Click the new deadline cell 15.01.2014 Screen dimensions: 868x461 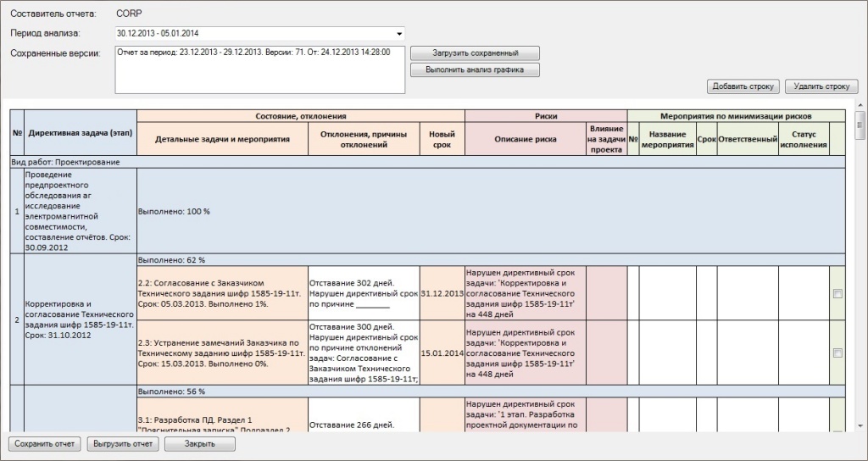[442, 353]
